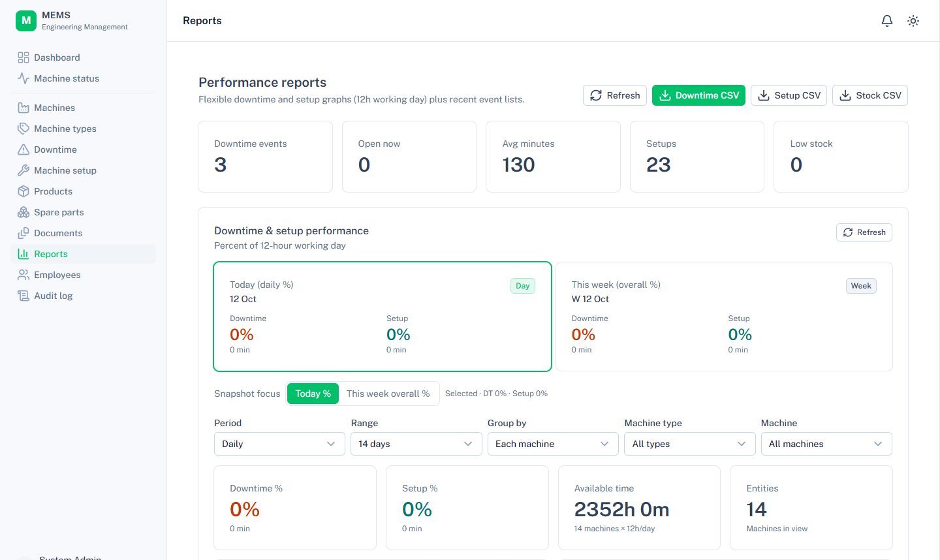940x560 pixels.
Task: Click the Machine status pulse icon
Action: [23, 78]
